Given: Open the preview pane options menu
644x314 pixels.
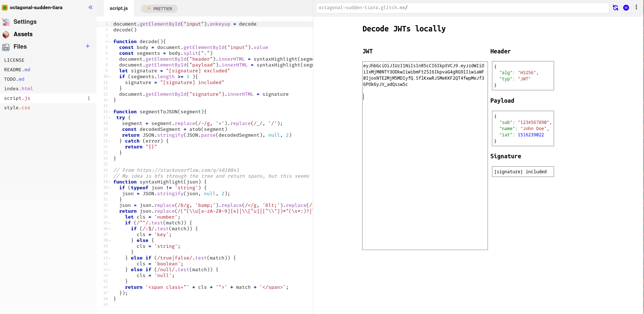Looking at the screenshot, I should point(636,7).
